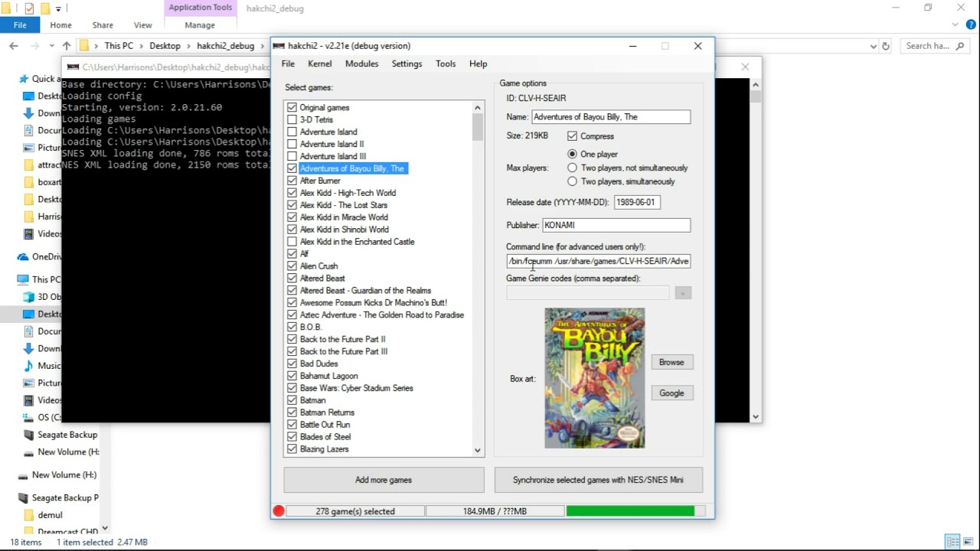
Task: Open the File menu in hakchi2
Action: click(288, 64)
